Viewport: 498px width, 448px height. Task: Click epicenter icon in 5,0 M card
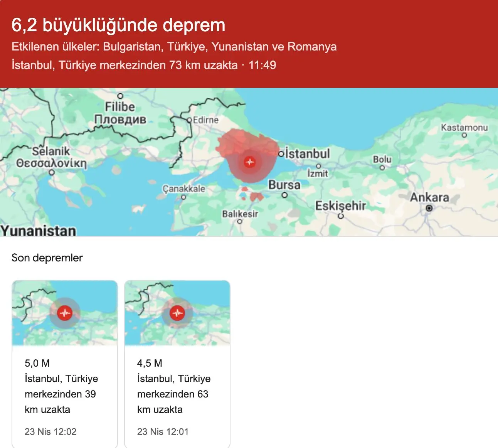tap(64, 313)
